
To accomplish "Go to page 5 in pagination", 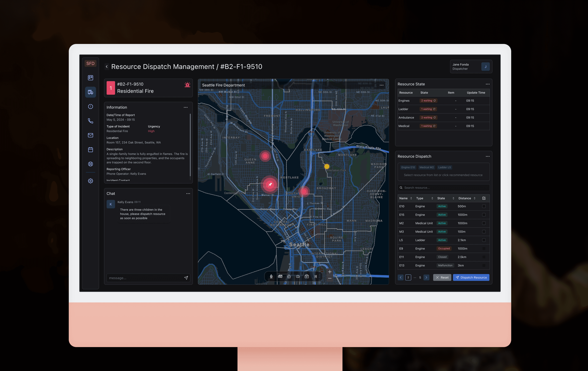I will click(420, 277).
